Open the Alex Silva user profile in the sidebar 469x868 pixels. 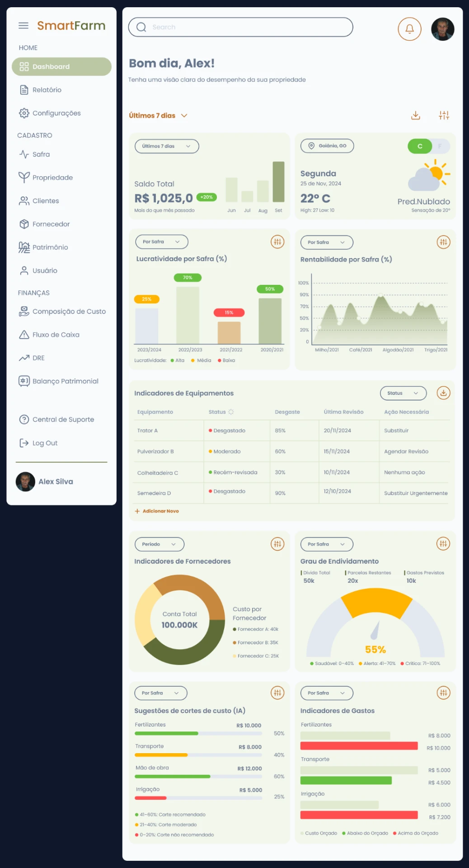click(x=45, y=482)
